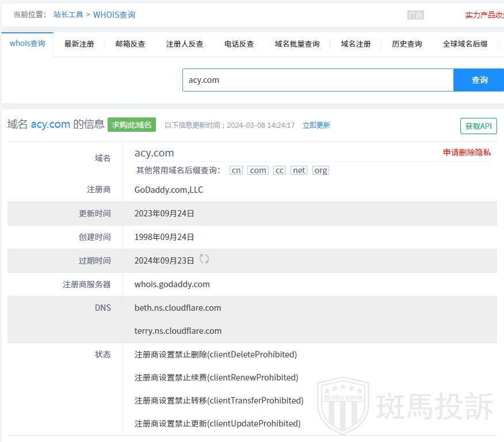Select the 注册人反查 tab

tap(185, 44)
